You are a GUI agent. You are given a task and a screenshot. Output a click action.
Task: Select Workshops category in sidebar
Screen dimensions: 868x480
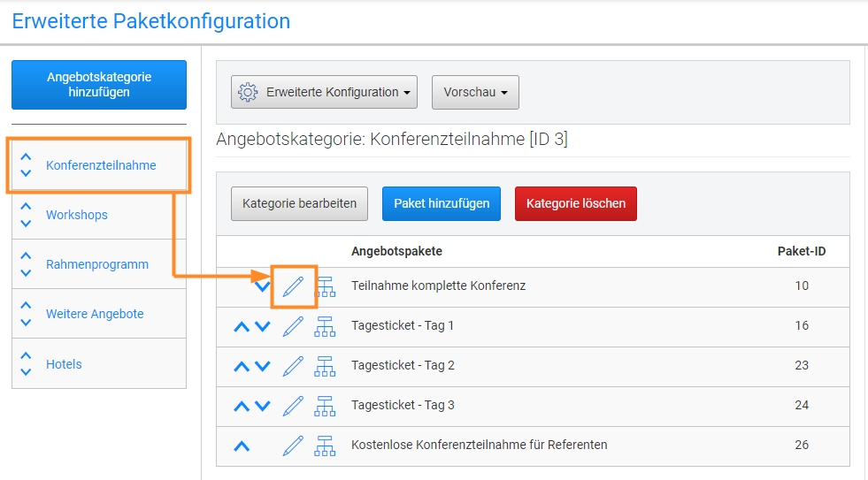click(x=77, y=215)
